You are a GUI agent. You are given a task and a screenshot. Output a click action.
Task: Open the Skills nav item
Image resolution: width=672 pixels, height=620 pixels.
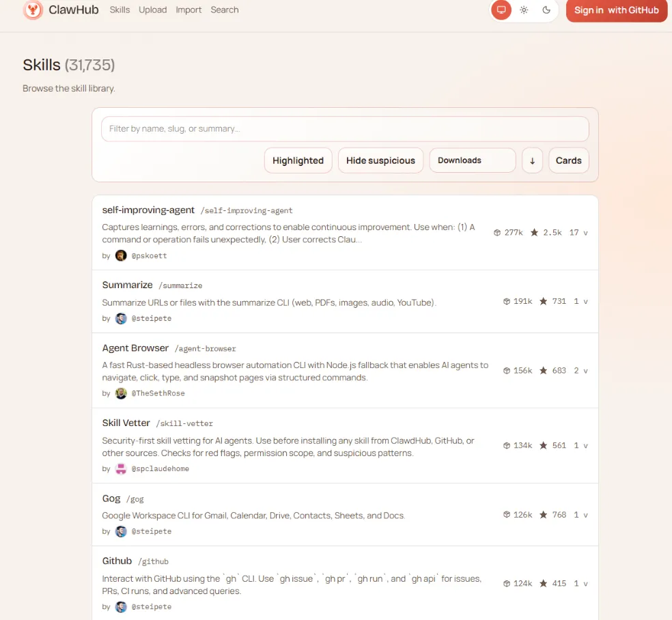120,10
